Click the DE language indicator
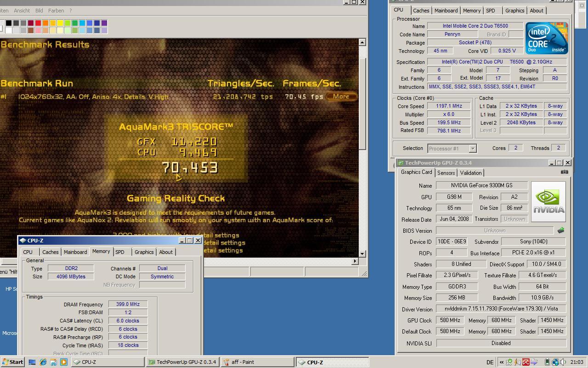 tap(490, 362)
